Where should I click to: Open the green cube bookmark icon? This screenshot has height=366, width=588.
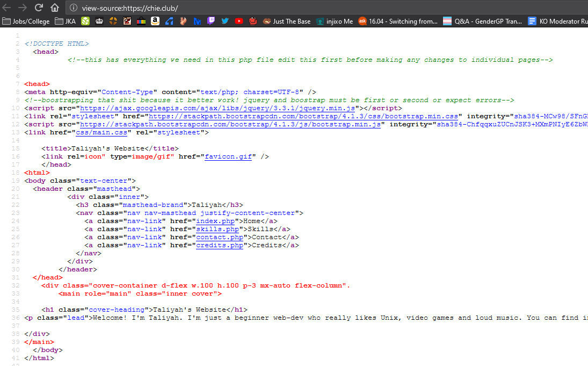tap(85, 21)
